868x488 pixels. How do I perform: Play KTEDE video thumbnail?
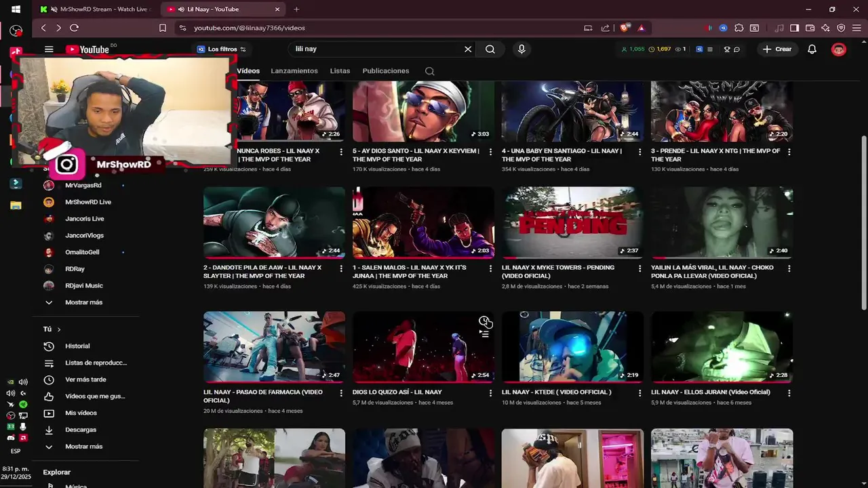click(x=572, y=347)
